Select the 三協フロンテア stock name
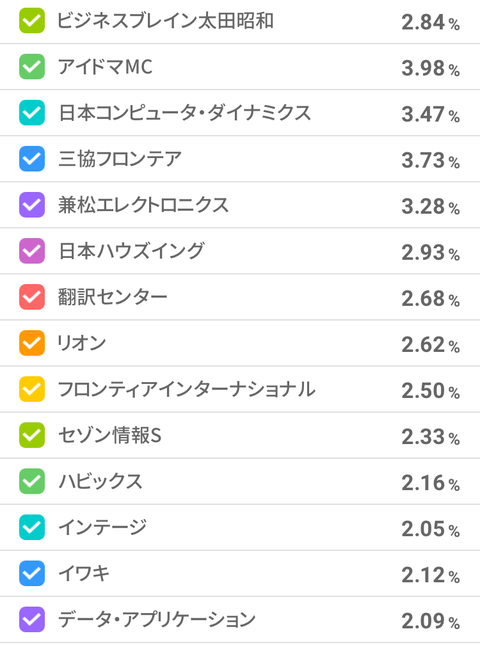The image size is (480, 645). click(x=120, y=159)
